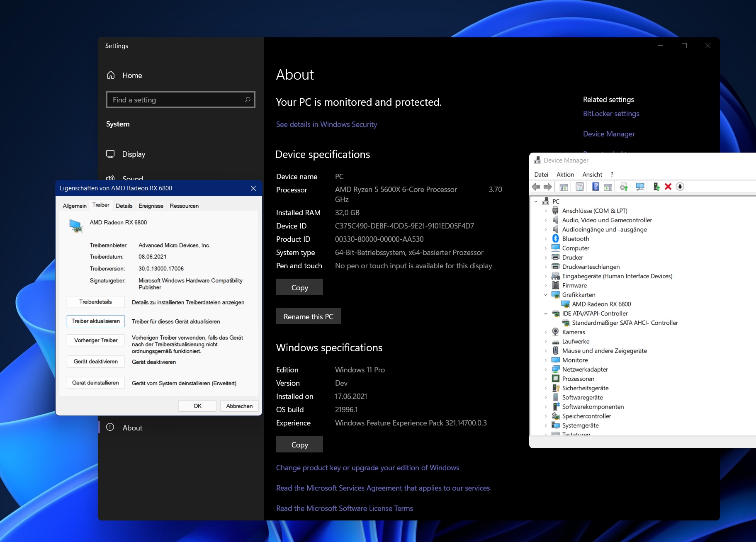Click the update driver gear toolbar icon
Screen dimensions: 756x542
click(x=624, y=187)
